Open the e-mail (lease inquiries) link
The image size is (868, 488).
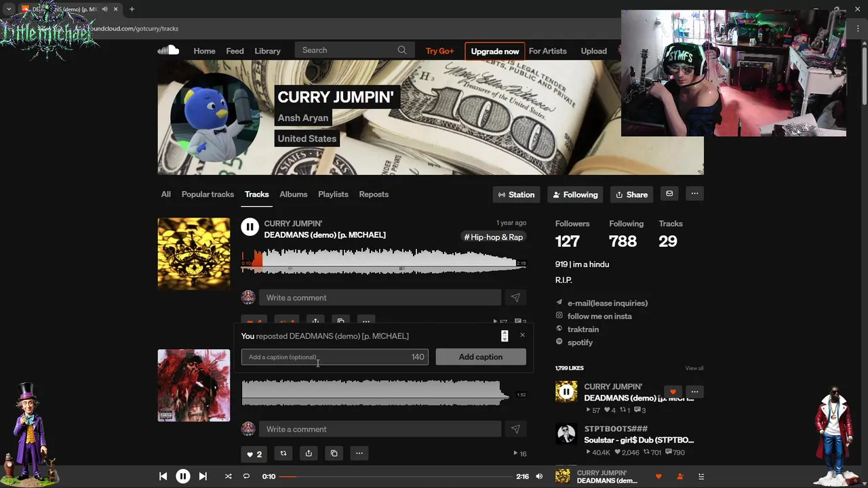(608, 303)
